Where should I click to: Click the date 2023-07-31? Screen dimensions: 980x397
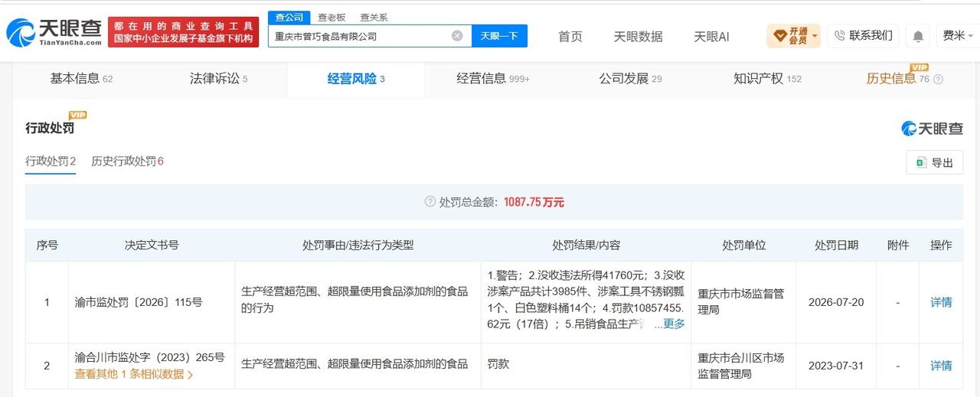click(x=836, y=366)
